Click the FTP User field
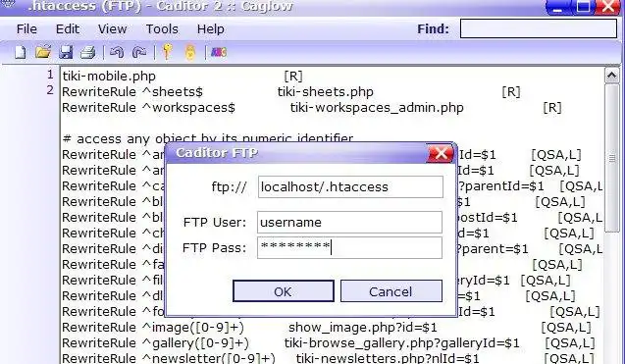Screen dimensions: 625x364 point(349,222)
